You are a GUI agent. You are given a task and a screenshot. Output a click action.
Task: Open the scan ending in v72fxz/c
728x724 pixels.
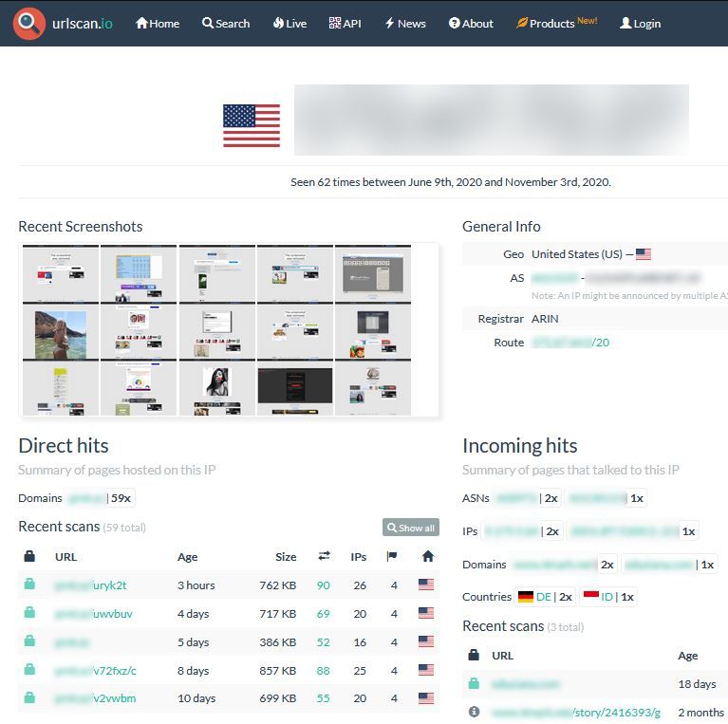pos(95,671)
